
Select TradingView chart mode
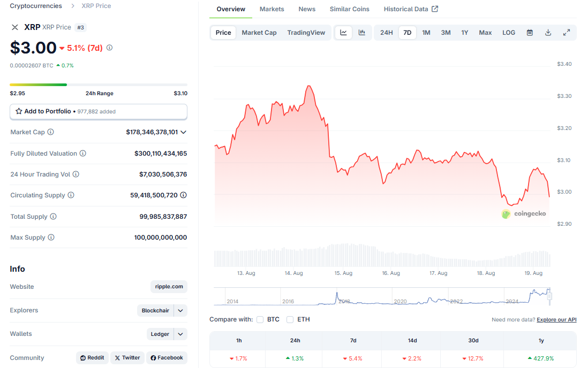(x=306, y=33)
